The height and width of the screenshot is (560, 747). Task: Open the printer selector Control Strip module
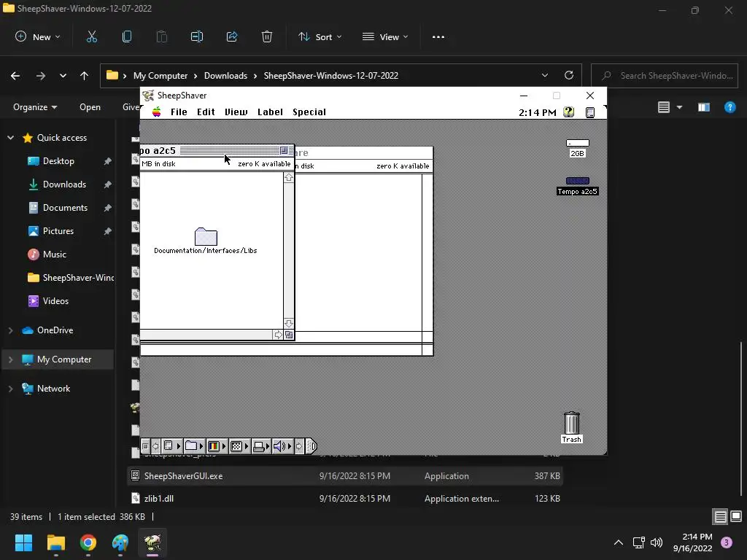261,446
